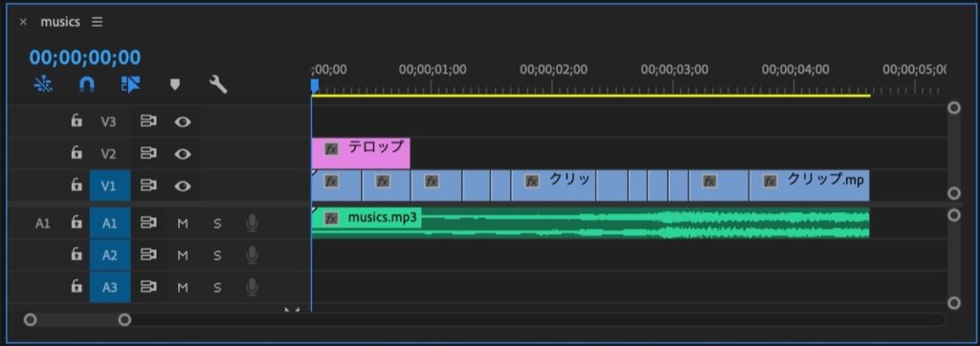Screen dimensions: 980x346
Task: Close the musics sequence tab
Action: pos(23,22)
